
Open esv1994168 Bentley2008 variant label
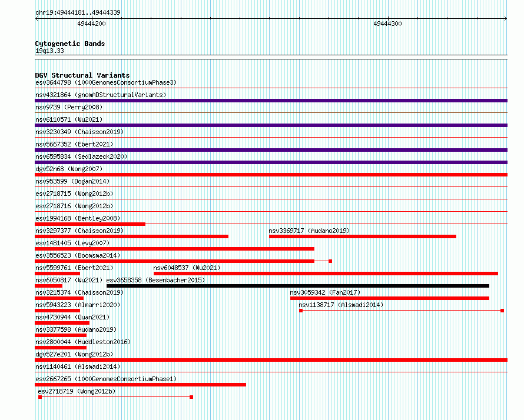pyautogui.click(x=78, y=218)
